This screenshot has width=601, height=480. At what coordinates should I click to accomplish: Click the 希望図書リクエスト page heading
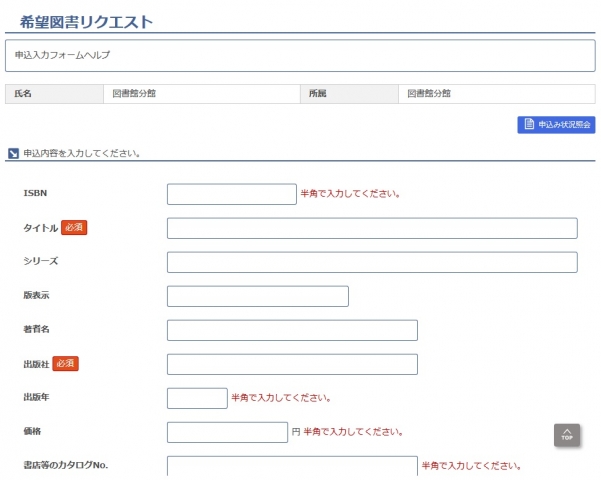point(86,21)
